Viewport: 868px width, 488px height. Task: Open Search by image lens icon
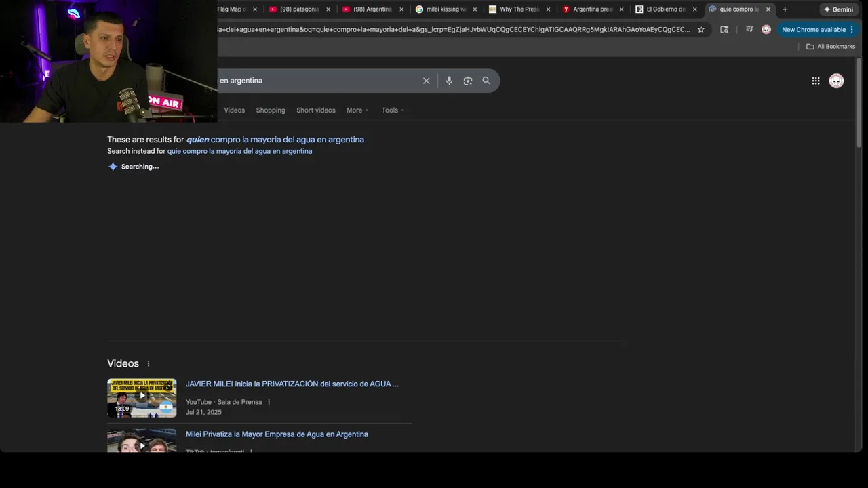click(468, 81)
